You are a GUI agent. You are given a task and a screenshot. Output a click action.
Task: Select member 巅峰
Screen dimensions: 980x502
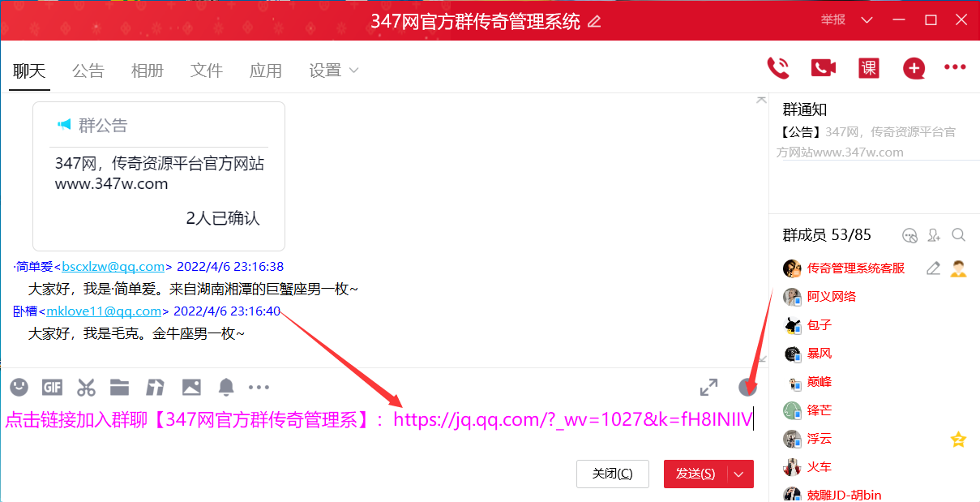point(820,382)
